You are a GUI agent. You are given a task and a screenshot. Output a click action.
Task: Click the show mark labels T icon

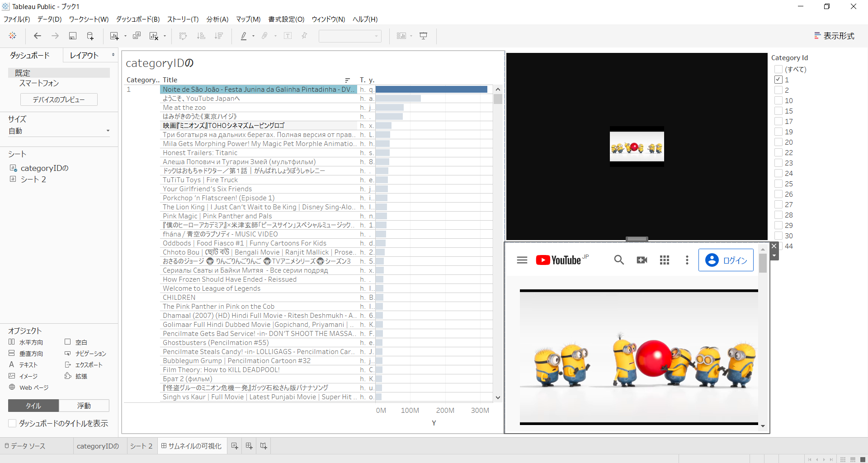(288, 36)
